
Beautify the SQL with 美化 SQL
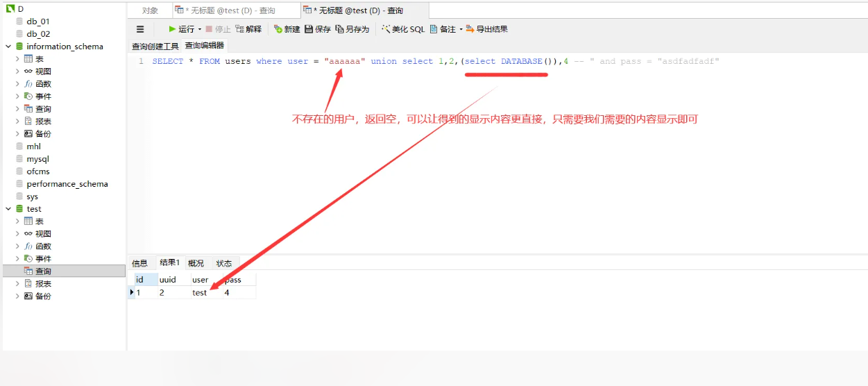[x=402, y=29]
